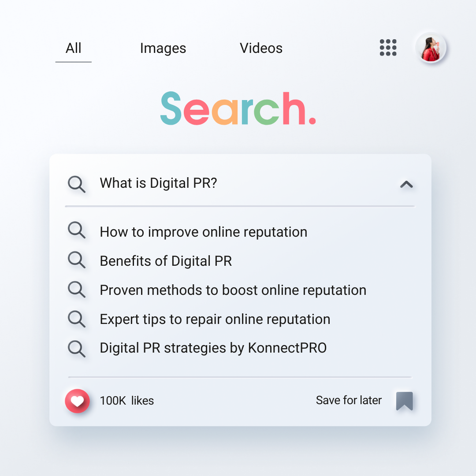Viewport: 476px width, 476px height.
Task: Toggle the red heart like button
Action: pyautogui.click(x=77, y=401)
